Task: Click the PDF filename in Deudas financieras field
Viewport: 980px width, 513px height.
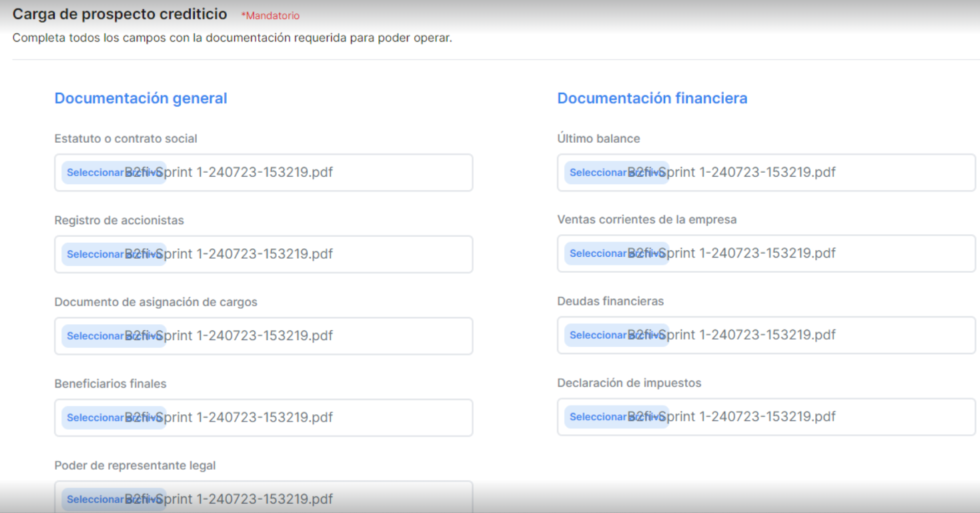Action: coord(750,335)
